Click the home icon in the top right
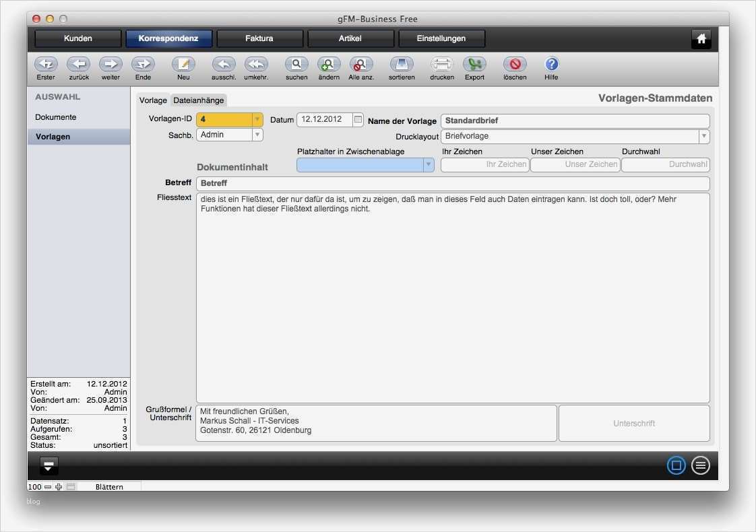The height and width of the screenshot is (532, 756). coord(701,39)
